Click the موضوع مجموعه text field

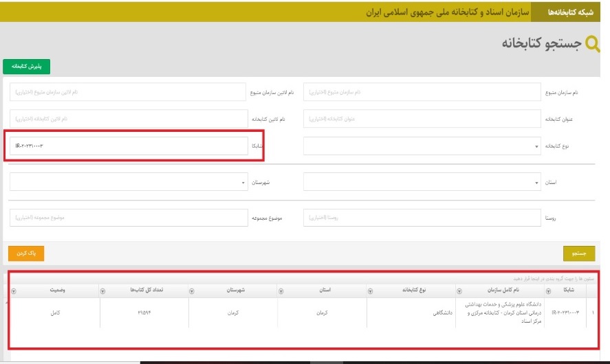[128, 218]
